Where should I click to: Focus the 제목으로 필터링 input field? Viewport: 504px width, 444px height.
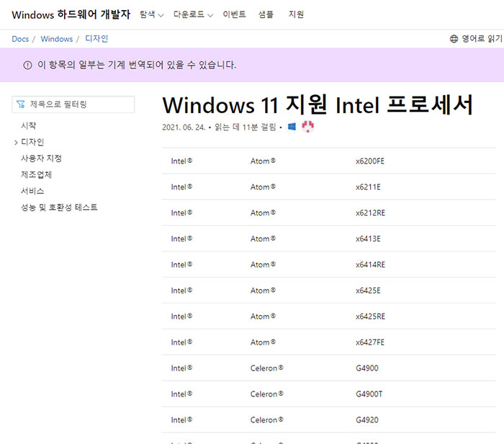(73, 105)
